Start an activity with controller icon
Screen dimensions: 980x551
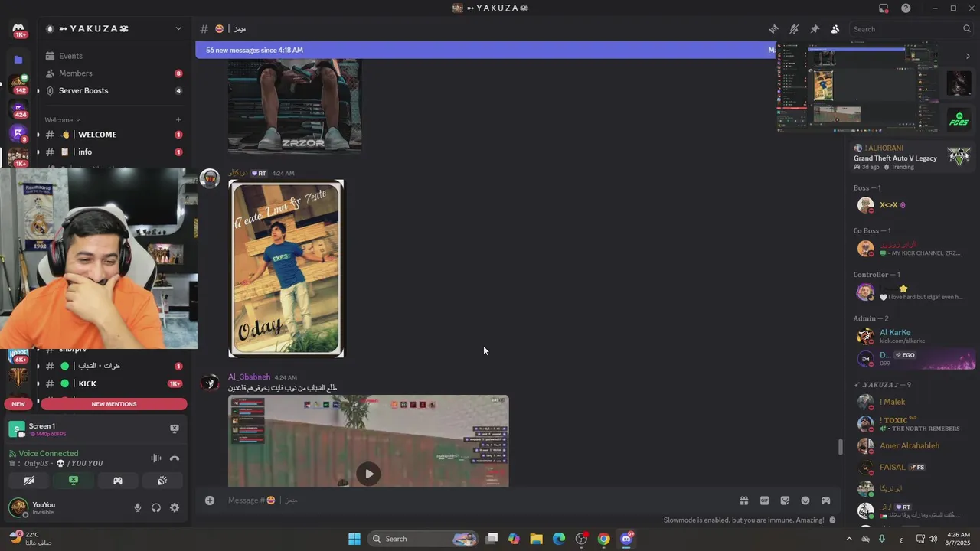point(118,481)
